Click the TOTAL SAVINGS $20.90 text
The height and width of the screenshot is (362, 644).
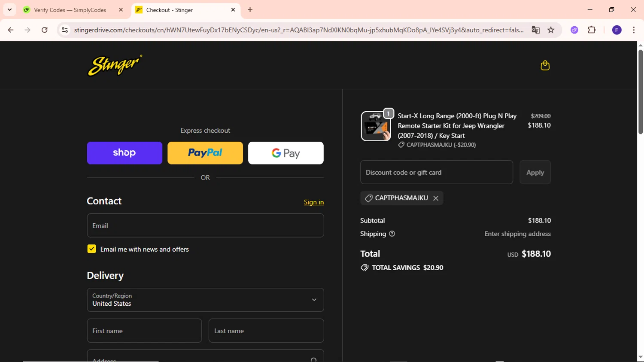click(x=407, y=268)
